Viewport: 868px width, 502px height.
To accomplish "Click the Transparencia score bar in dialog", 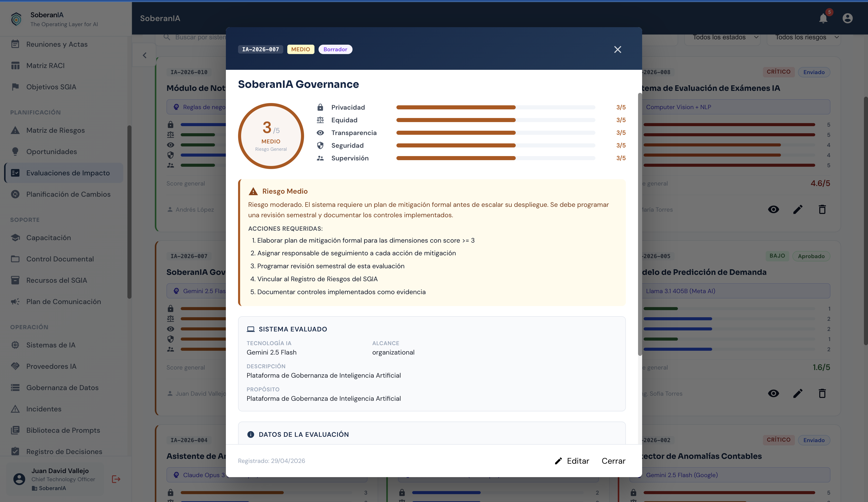I will click(496, 133).
